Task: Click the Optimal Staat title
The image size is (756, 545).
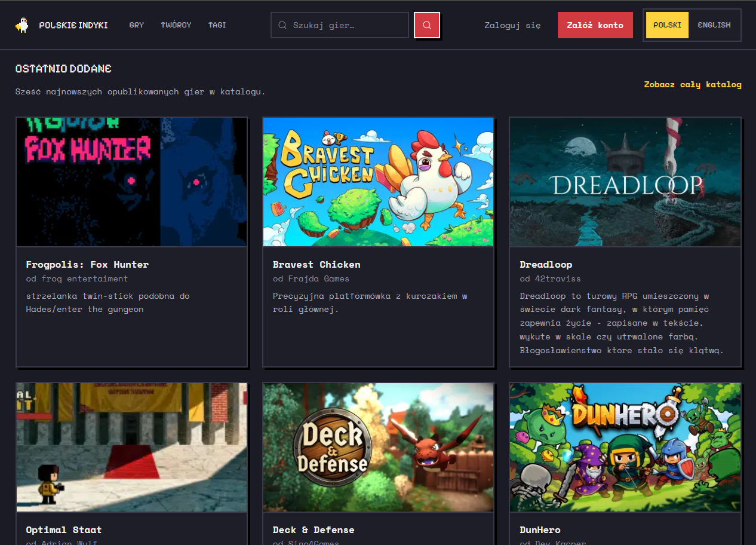Action: coord(64,529)
